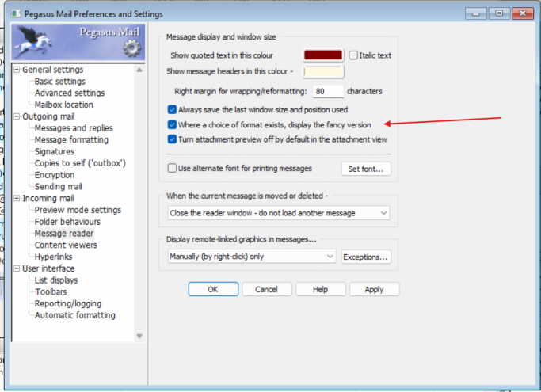Open the remote-linked graphics dropdown
The height and width of the screenshot is (392, 541).
click(251, 257)
